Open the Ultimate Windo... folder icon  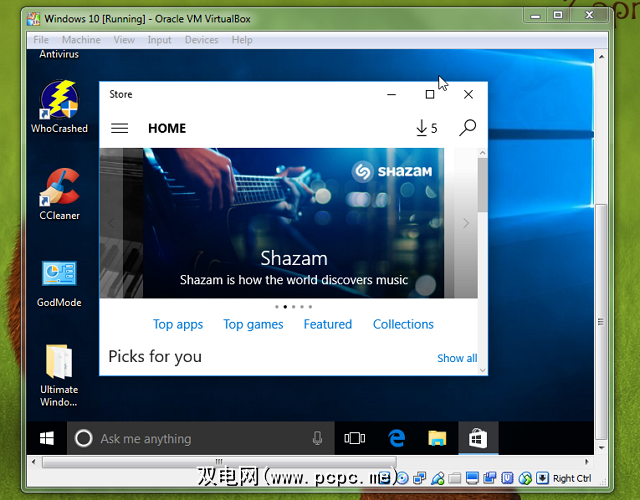click(59, 376)
